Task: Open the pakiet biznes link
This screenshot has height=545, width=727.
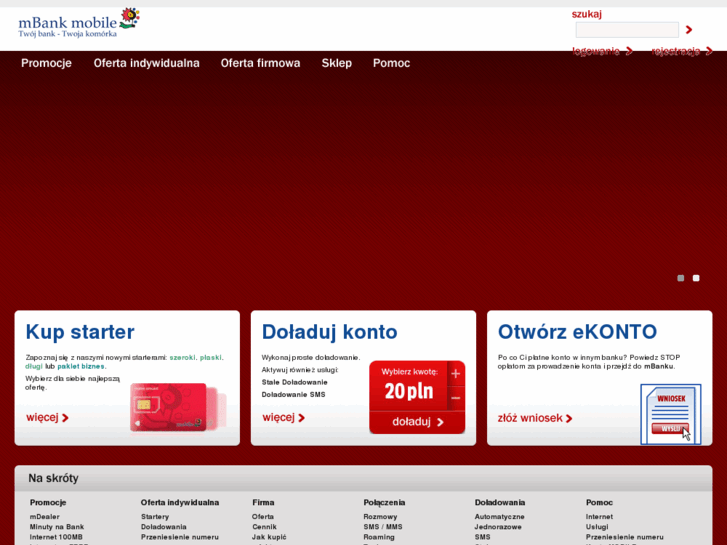Action: click(81, 366)
